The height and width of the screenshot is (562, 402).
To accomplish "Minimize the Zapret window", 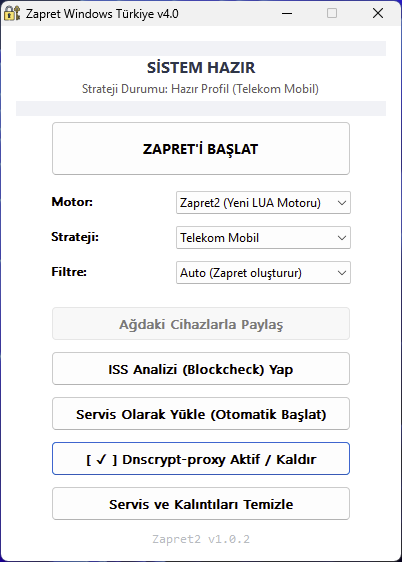I will 287,14.
